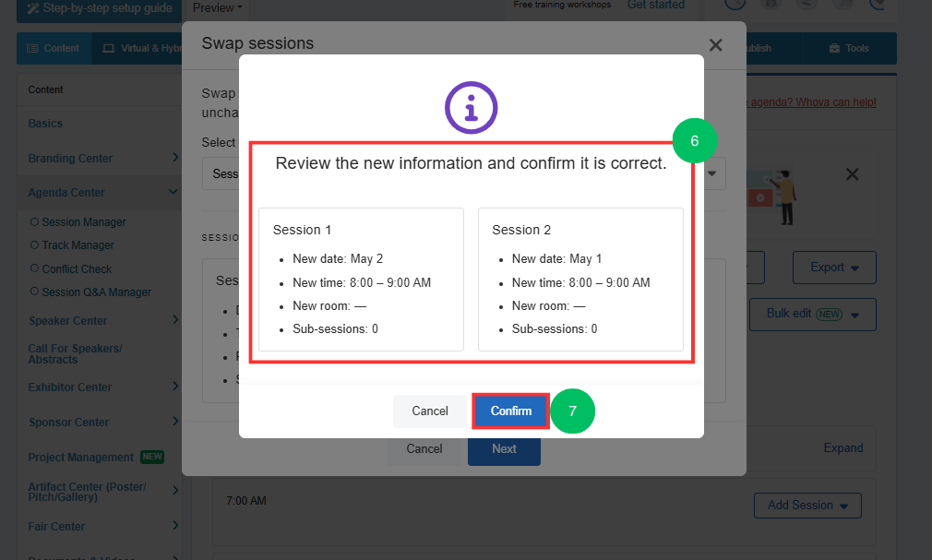The image size is (932, 560).
Task: Click the Step-by-step setup guide wand icon
Action: (32, 8)
